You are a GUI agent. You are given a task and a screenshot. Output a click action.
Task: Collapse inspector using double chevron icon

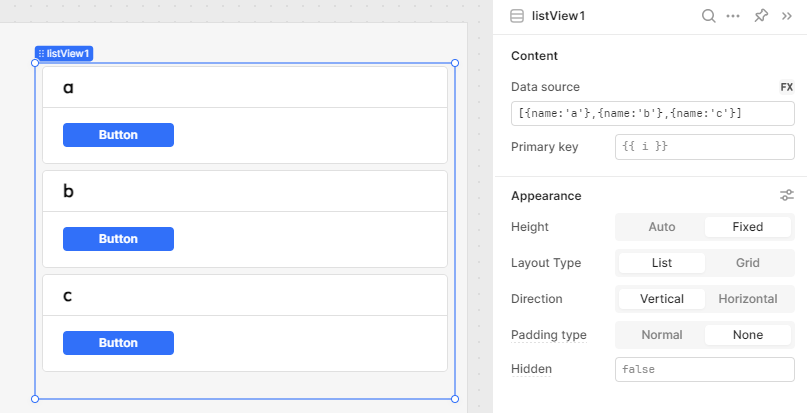click(x=786, y=16)
